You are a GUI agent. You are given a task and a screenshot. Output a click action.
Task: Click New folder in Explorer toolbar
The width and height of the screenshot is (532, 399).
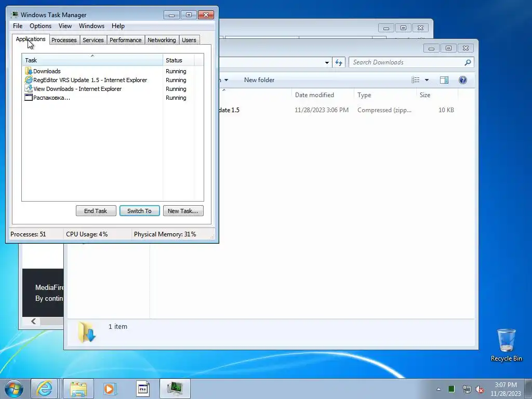(259, 80)
